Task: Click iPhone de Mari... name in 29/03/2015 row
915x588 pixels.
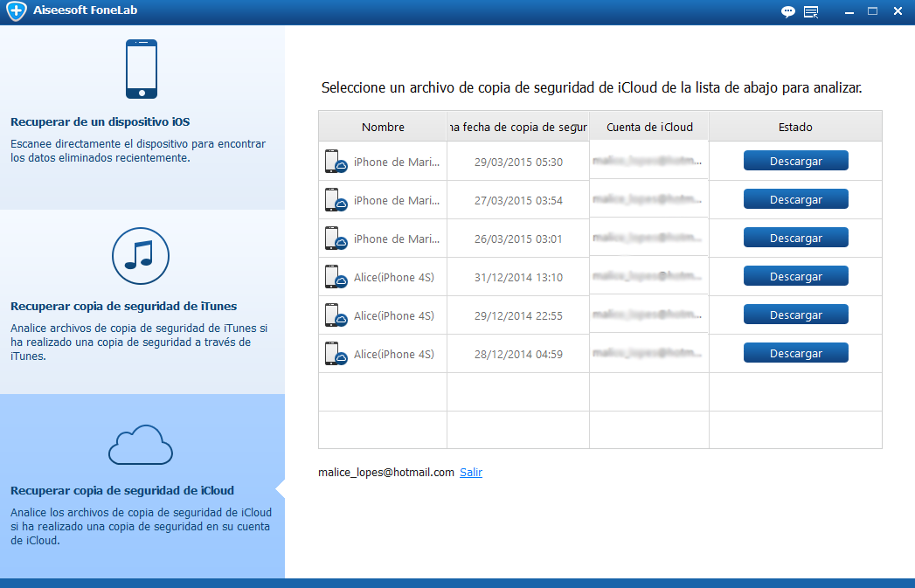Action: point(397,163)
